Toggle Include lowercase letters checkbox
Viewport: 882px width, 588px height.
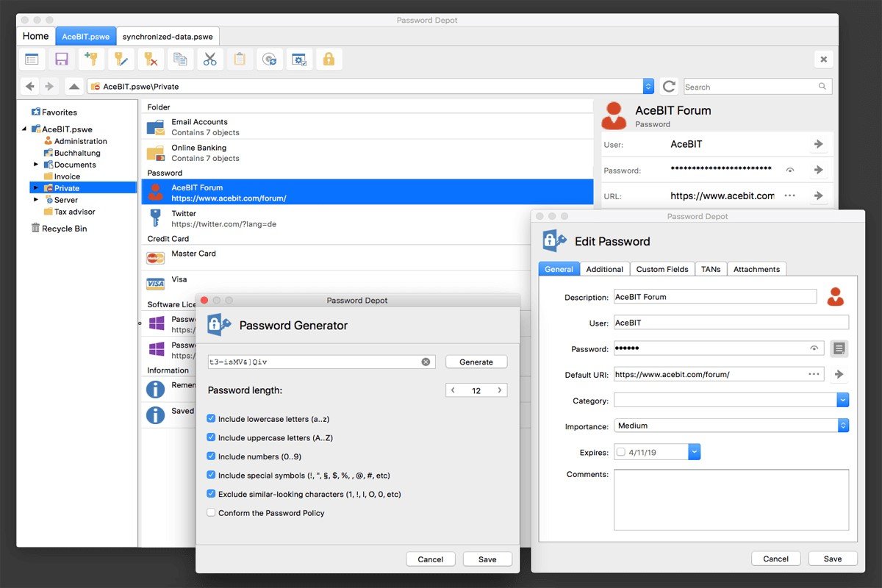[x=211, y=418]
